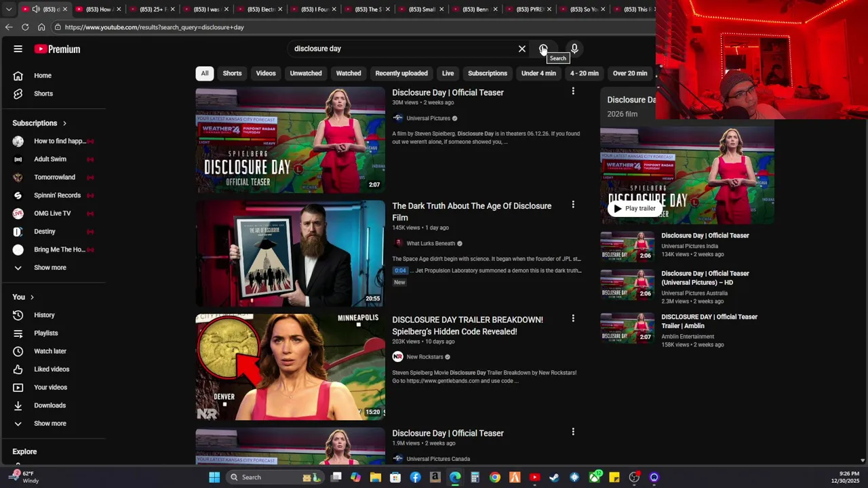Open Steam from the taskbar
This screenshot has height=488, width=868.
click(554, 477)
